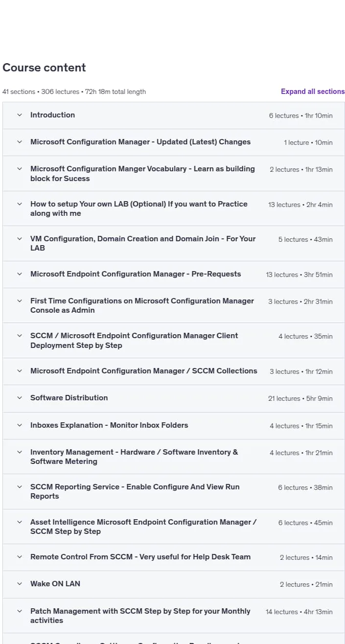Screen dimensions: 345x644
Task: Click the Expand all sections link
Action: 313,92
